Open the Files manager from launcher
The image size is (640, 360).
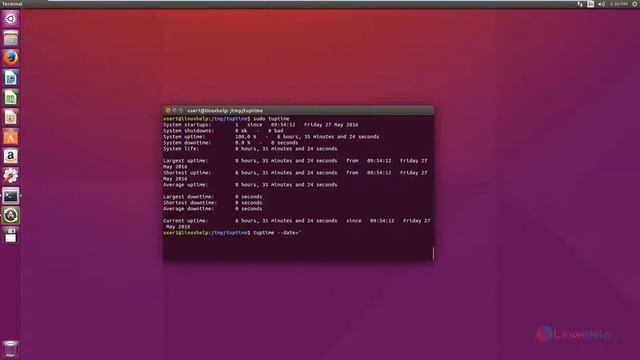tap(11, 38)
